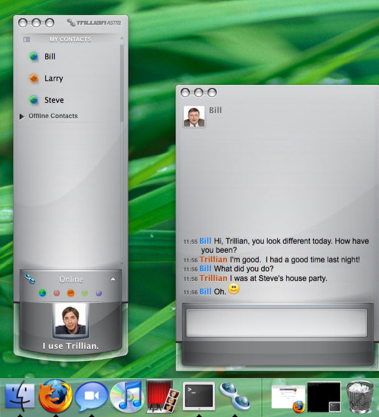Expand the Offline Contacts group

[22, 116]
